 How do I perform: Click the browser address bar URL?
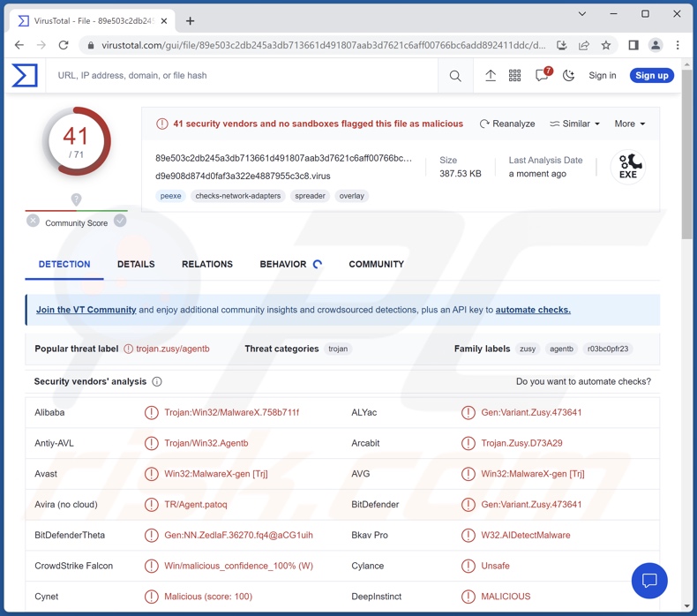pos(323,45)
